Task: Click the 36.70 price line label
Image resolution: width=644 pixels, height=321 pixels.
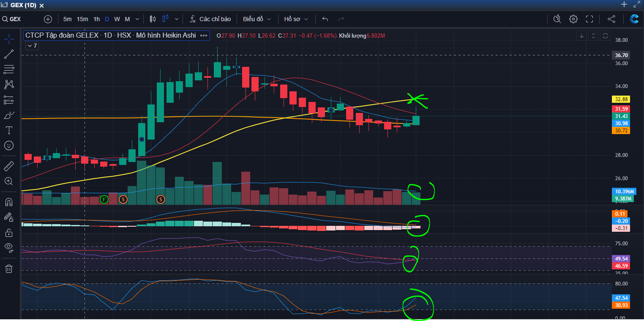Action: tap(621, 55)
